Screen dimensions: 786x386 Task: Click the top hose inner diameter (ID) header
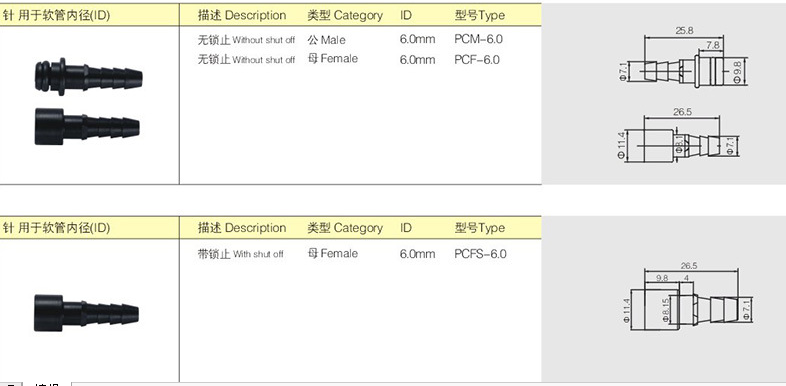[x=56, y=16]
